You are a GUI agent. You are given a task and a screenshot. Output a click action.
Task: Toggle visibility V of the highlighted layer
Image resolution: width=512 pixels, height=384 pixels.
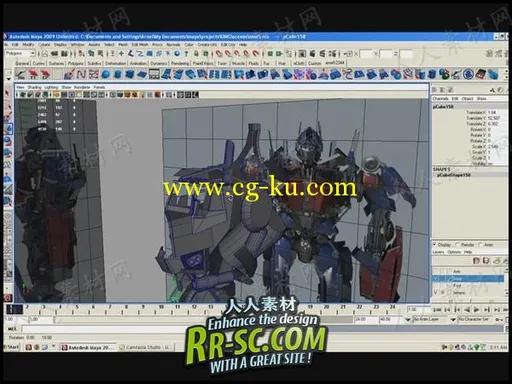pos(435,278)
